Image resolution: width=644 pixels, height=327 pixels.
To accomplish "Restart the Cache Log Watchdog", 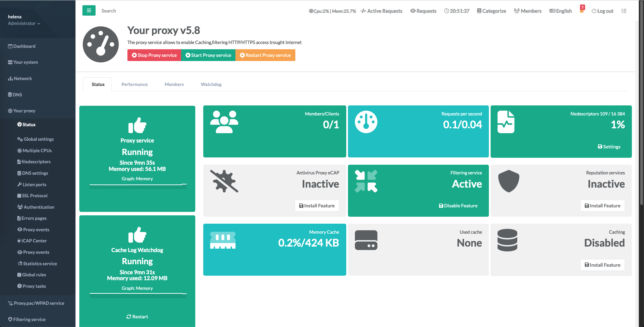I will (x=137, y=317).
